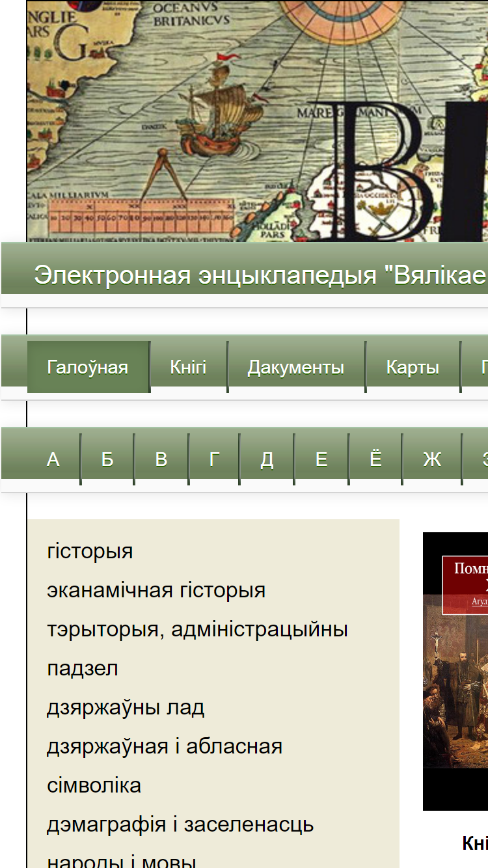Image resolution: width=488 pixels, height=868 pixels.
Task: Open тэрыторыя, адміністрацыйны падзел category
Action: tap(197, 649)
